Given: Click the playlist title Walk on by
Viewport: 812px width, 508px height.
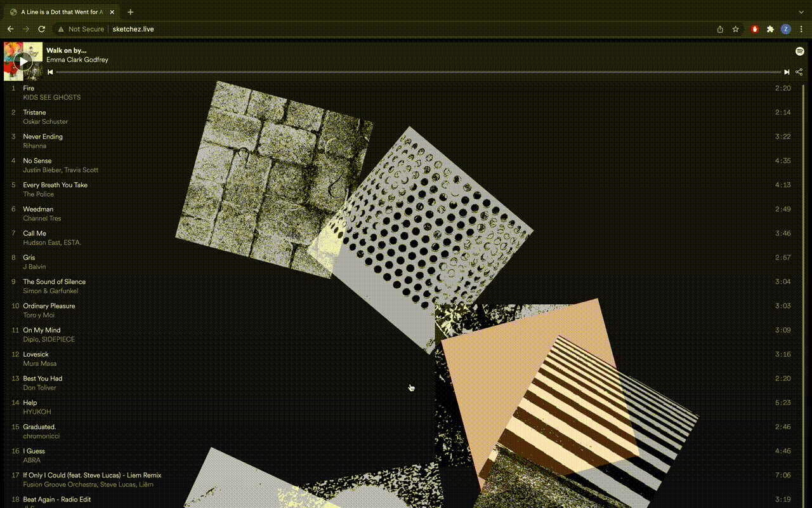Looking at the screenshot, I should [x=67, y=50].
